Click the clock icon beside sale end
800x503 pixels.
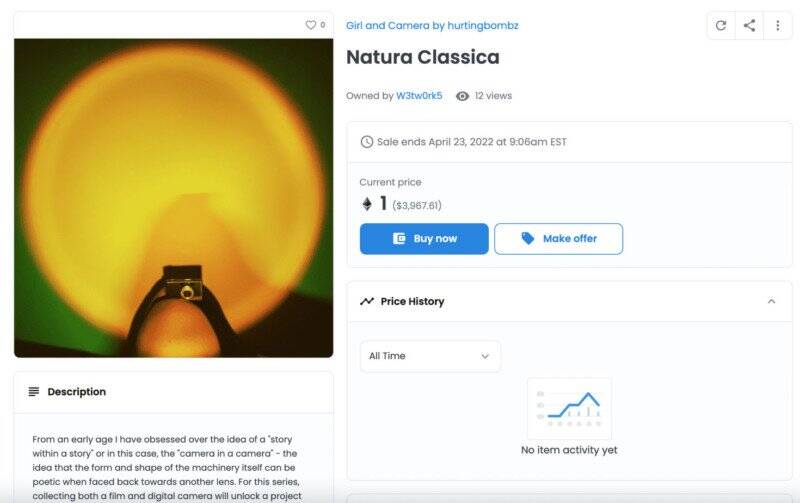tap(366, 142)
